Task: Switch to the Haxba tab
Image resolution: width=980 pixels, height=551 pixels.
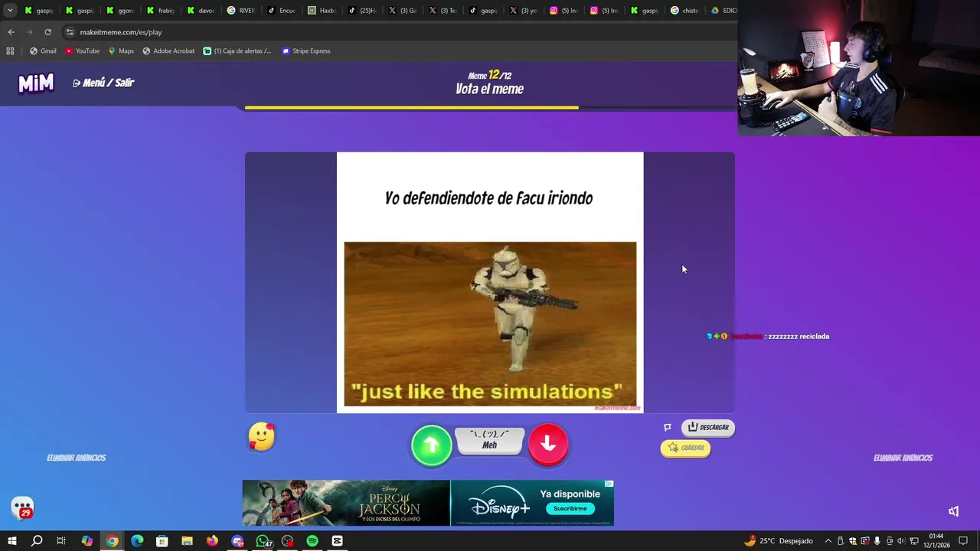Action: [322, 11]
